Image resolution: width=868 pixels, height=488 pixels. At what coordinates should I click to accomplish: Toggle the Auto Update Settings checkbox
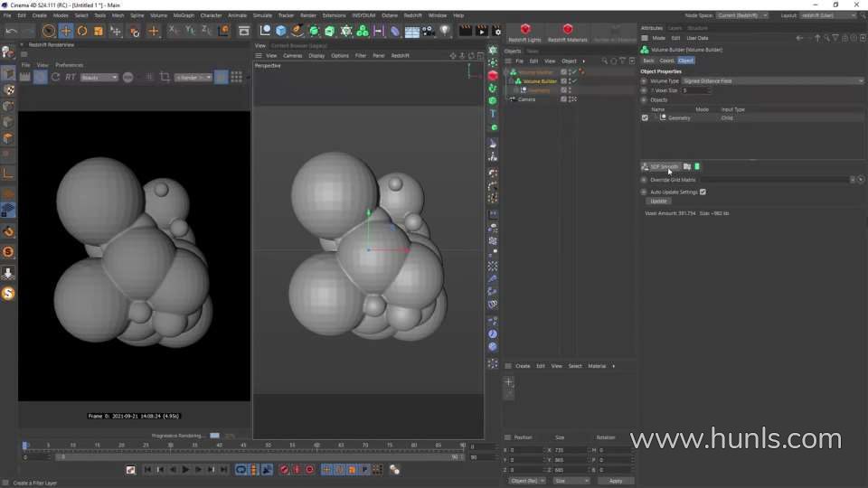(x=703, y=192)
